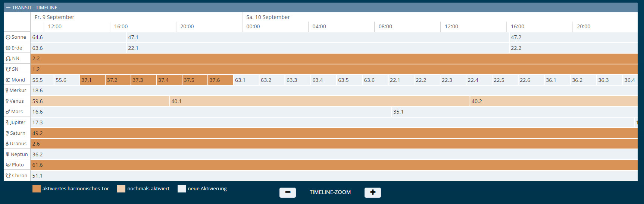Click the Erde planet symbol icon
644x204 pixels.
point(8,48)
